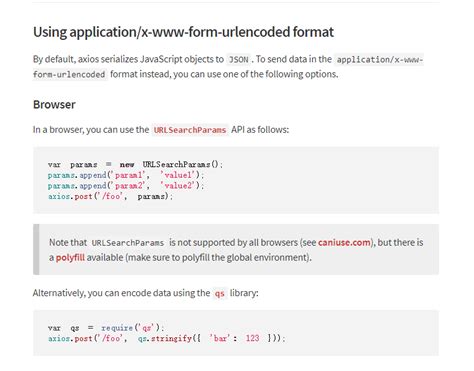Click the number 123 in the code
474x371 pixels.
tap(252, 338)
